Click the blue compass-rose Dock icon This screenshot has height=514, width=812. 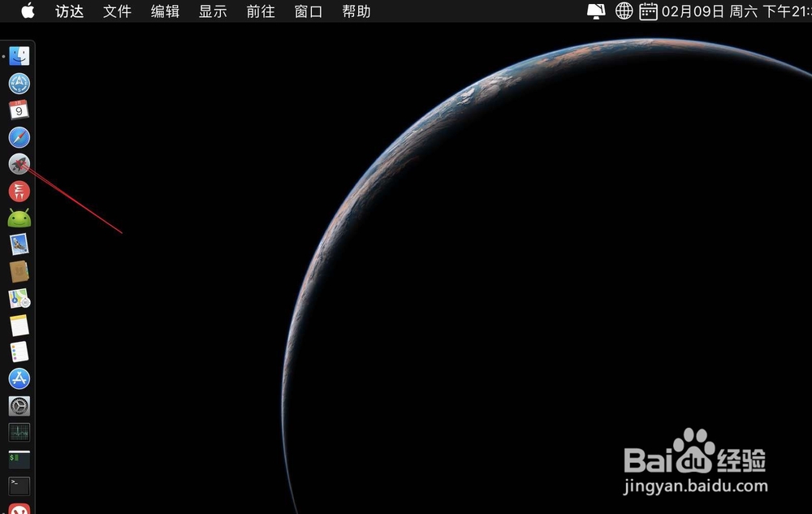19,84
